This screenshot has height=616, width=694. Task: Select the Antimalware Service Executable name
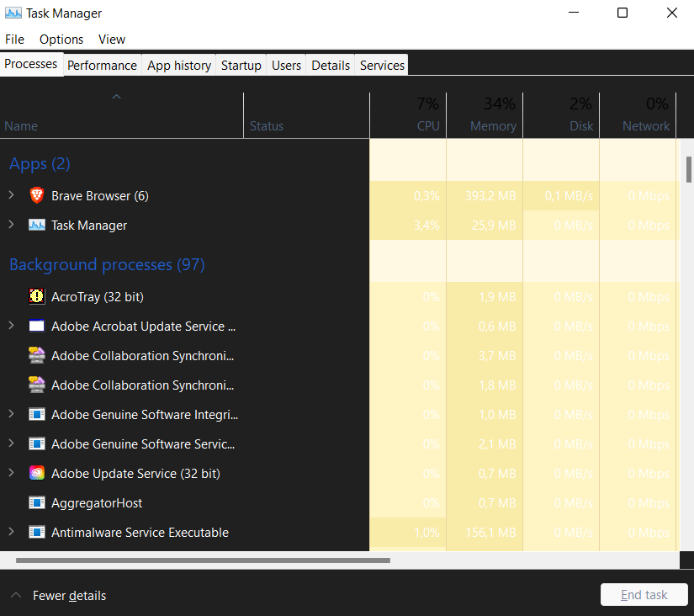click(140, 533)
